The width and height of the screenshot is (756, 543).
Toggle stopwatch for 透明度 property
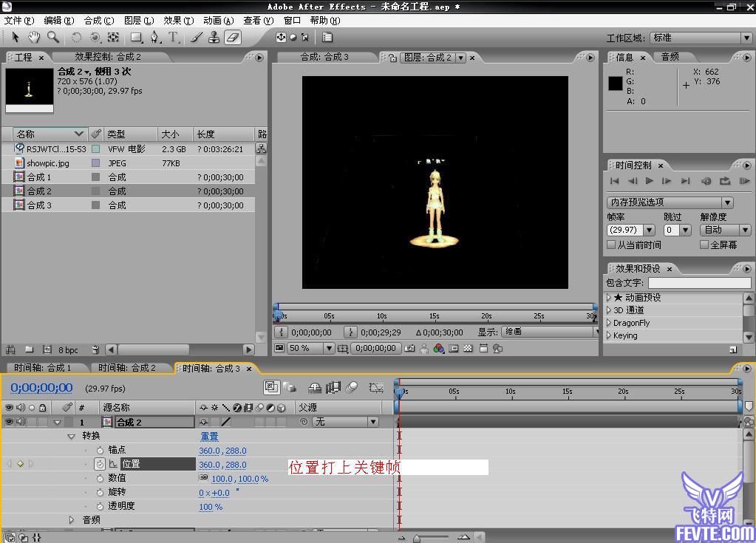(100, 506)
